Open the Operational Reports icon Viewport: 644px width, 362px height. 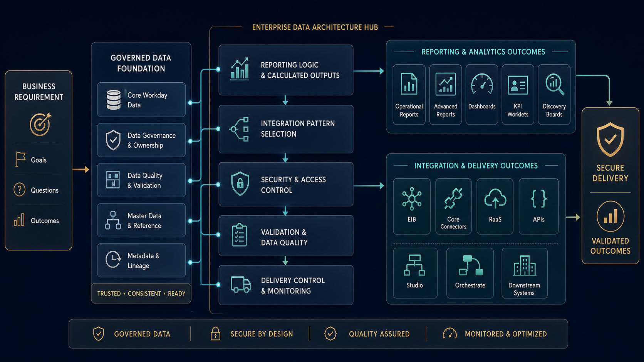(409, 83)
